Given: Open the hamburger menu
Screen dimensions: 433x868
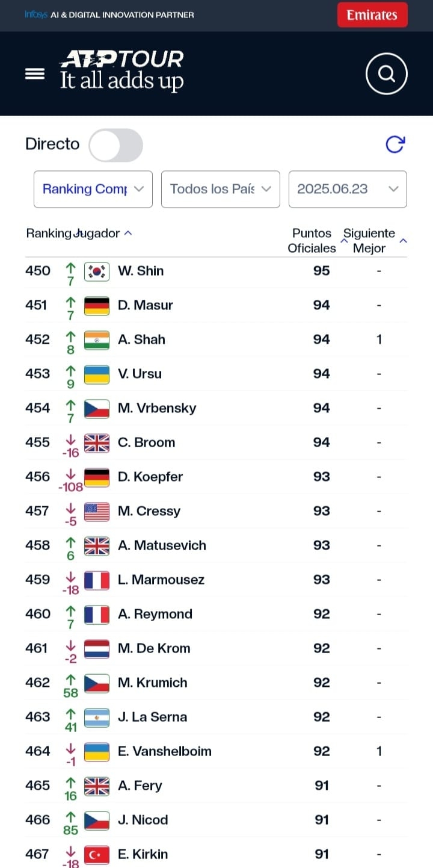Looking at the screenshot, I should (x=35, y=73).
